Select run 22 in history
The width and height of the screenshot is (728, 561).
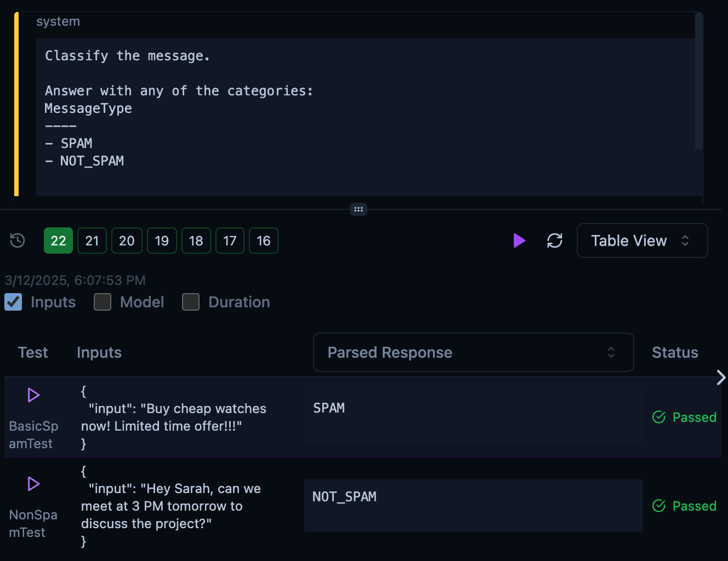click(x=58, y=241)
